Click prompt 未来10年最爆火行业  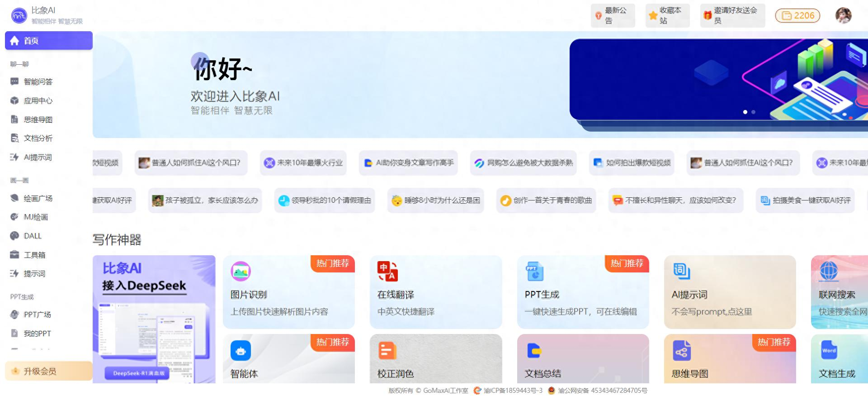tap(303, 162)
